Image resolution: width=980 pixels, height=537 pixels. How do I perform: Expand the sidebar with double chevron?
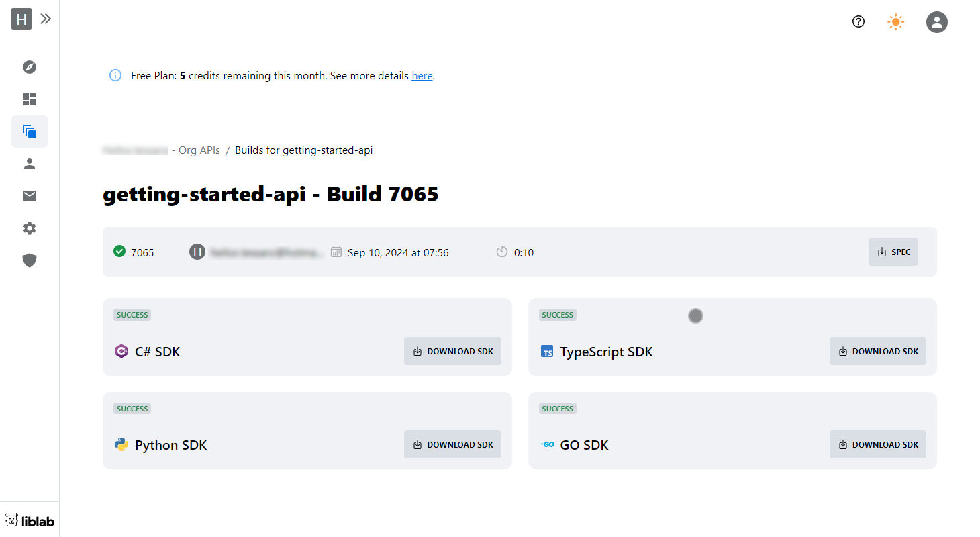tap(46, 19)
